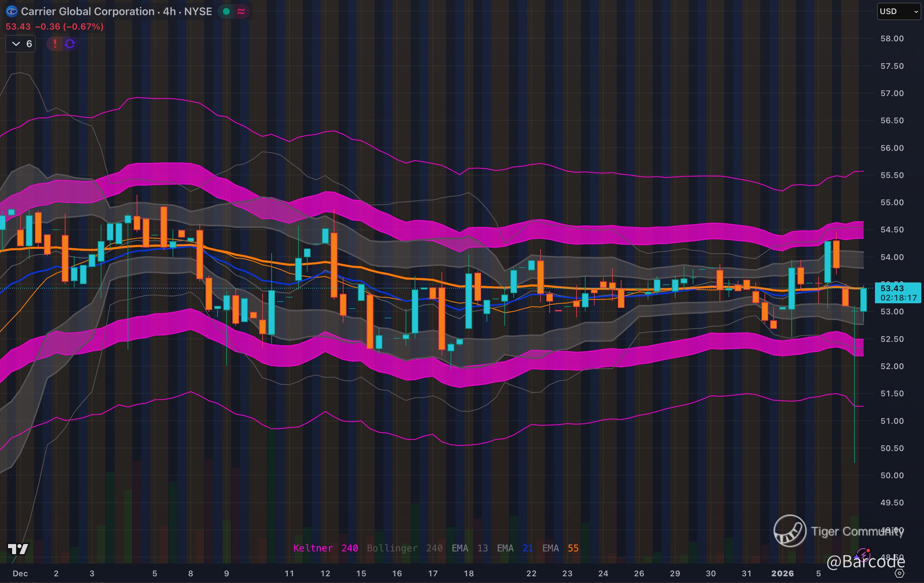Click the current price label 53.43
924x583 pixels.
[x=892, y=288]
